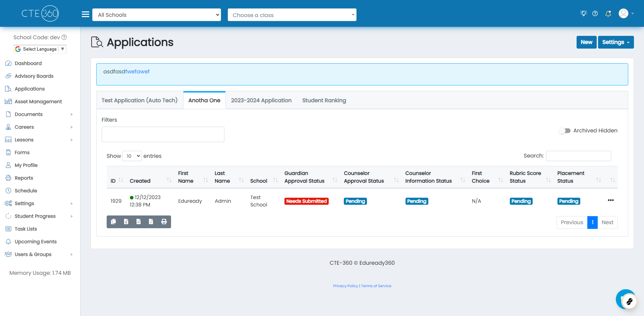
Task: Click the lightbulb tips icon
Action: 584,13
